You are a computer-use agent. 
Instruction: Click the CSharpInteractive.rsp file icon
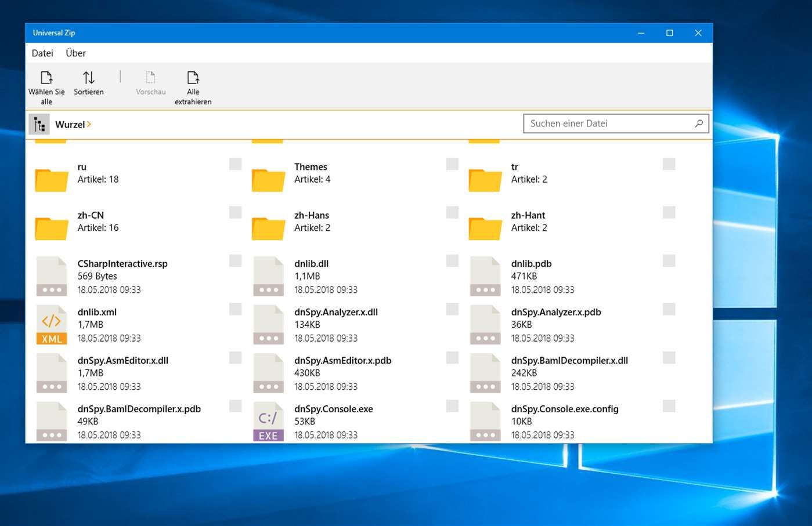click(52, 277)
